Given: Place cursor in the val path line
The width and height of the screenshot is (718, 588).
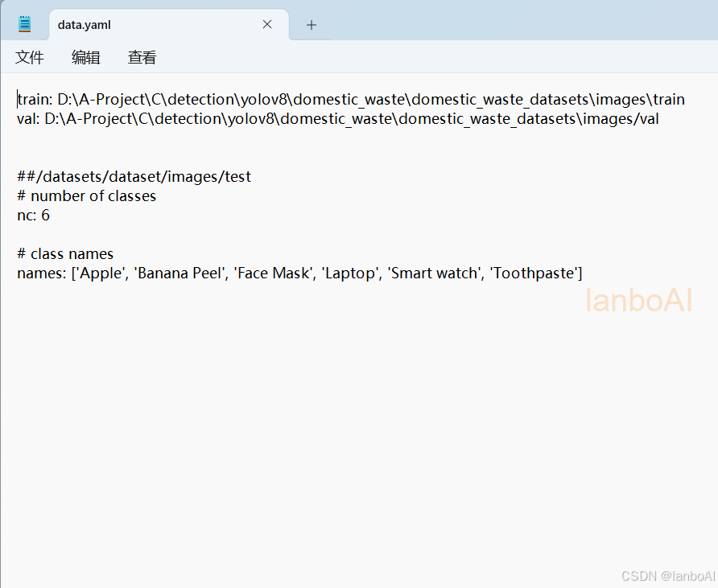Looking at the screenshot, I should [338, 119].
